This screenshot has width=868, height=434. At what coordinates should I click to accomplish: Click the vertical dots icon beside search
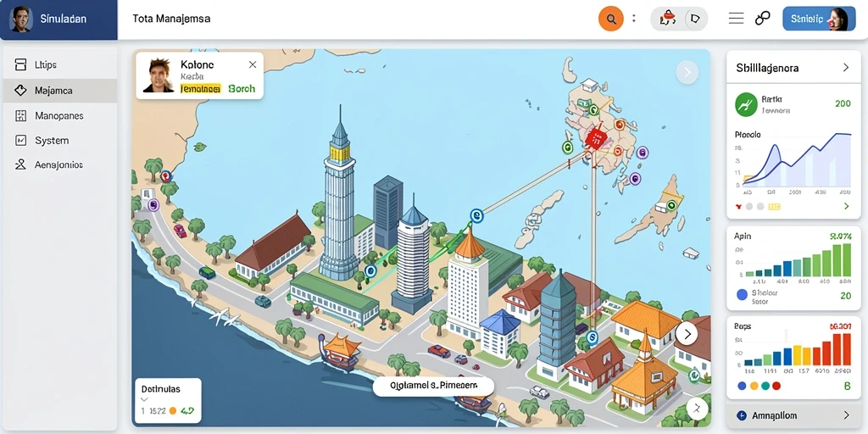coord(634,19)
